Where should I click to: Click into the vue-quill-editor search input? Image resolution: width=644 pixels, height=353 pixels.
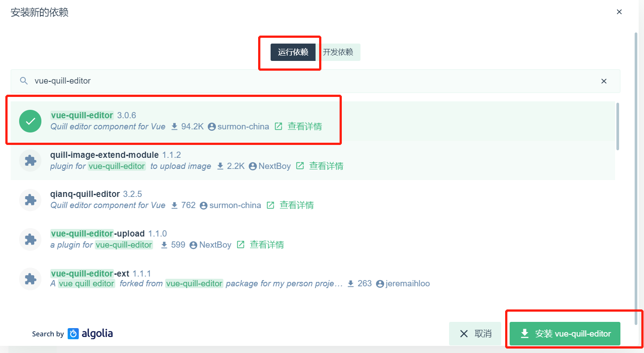click(x=312, y=81)
